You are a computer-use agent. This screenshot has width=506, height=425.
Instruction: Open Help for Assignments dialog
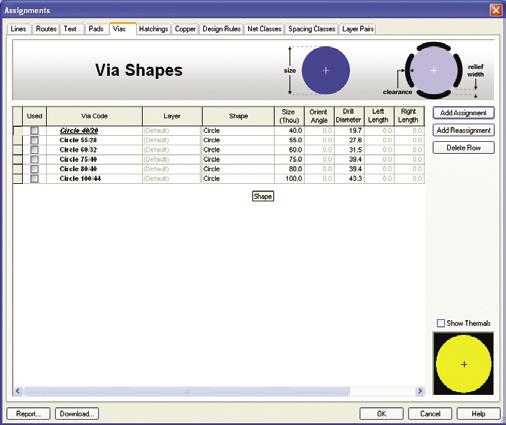pos(478,414)
